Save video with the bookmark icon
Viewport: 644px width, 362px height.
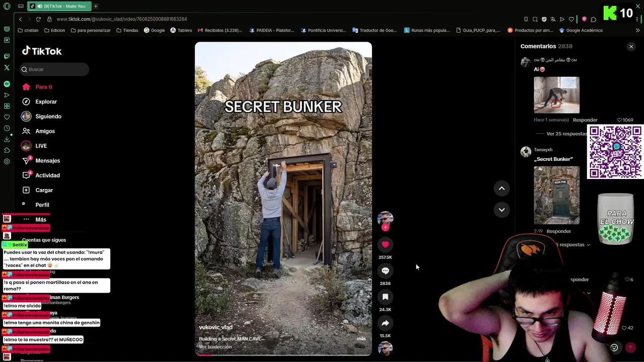tap(385, 297)
